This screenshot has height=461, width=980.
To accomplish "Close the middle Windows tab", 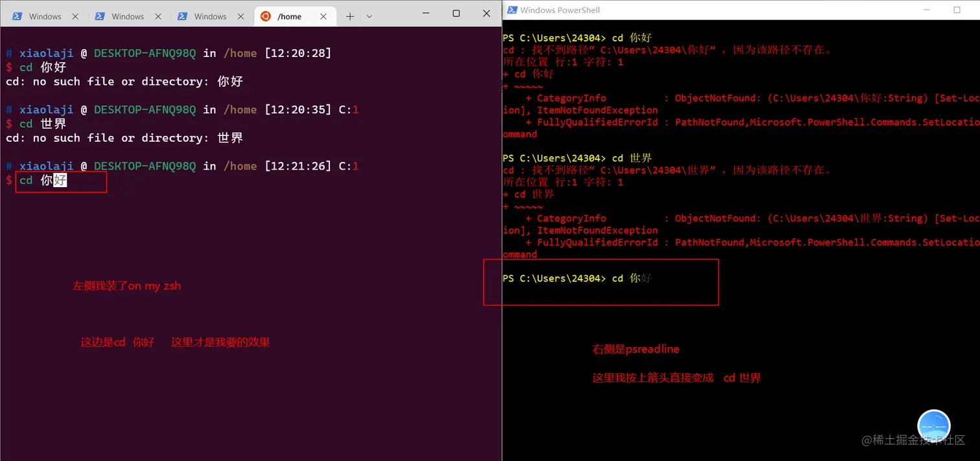I will click(157, 16).
